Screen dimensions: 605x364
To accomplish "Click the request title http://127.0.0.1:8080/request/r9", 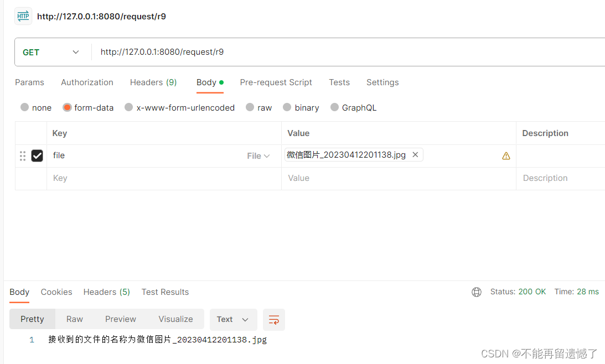I will (x=101, y=17).
